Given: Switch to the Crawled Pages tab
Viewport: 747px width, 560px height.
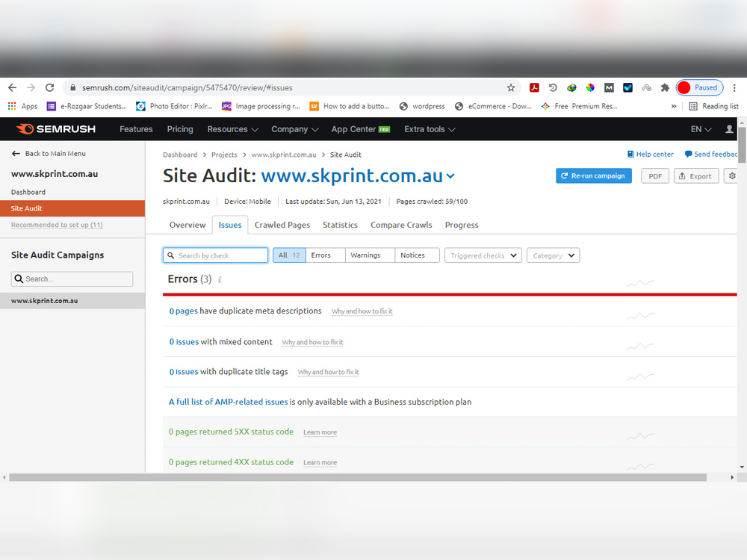Looking at the screenshot, I should tap(282, 225).
